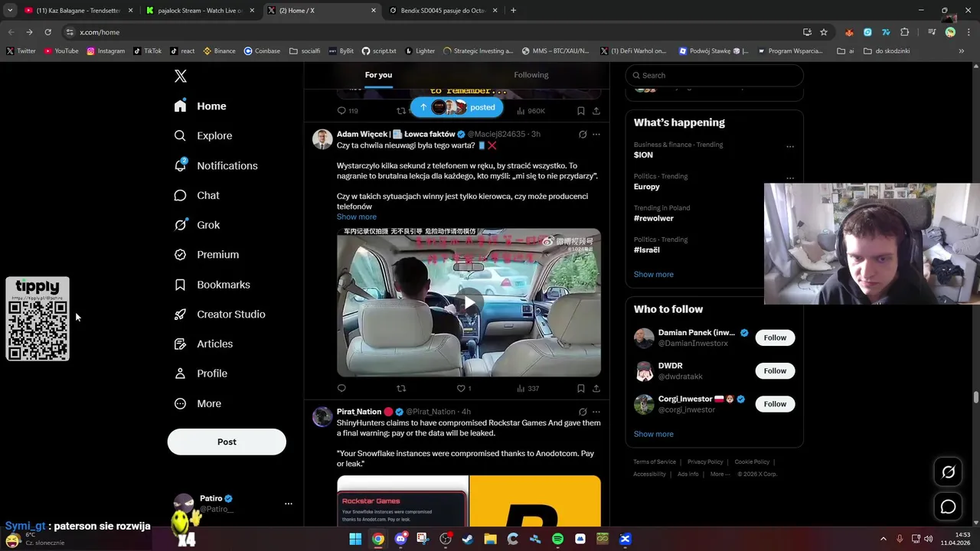Open Patiro account options menu
Screen dimensions: 980x551
tap(289, 504)
